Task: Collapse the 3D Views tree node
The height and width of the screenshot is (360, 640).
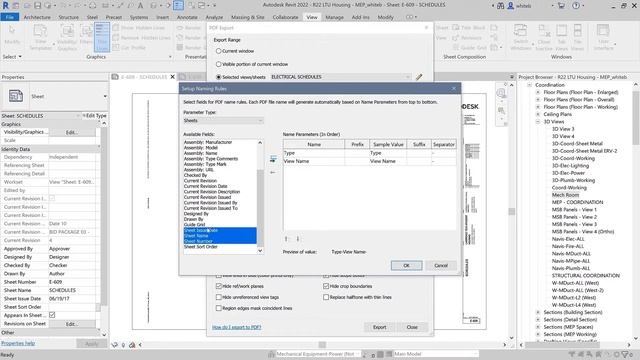Action: [x=538, y=122]
